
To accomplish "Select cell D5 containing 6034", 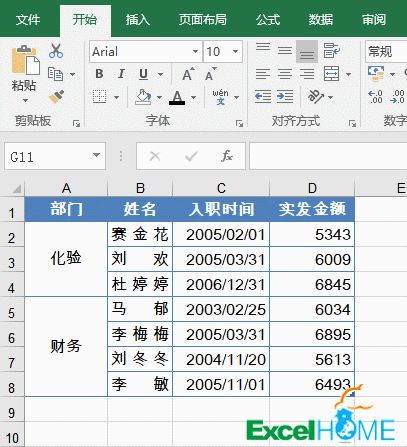I will (x=312, y=309).
